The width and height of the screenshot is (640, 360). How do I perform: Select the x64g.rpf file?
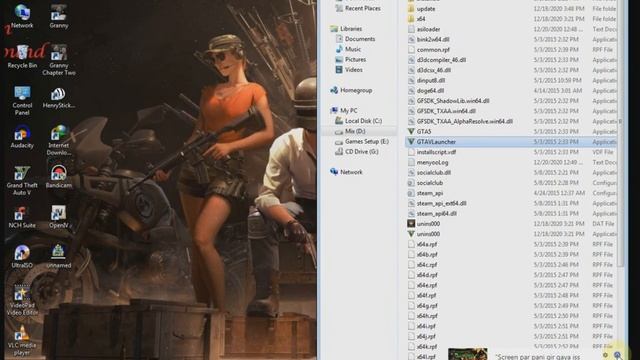point(422,306)
